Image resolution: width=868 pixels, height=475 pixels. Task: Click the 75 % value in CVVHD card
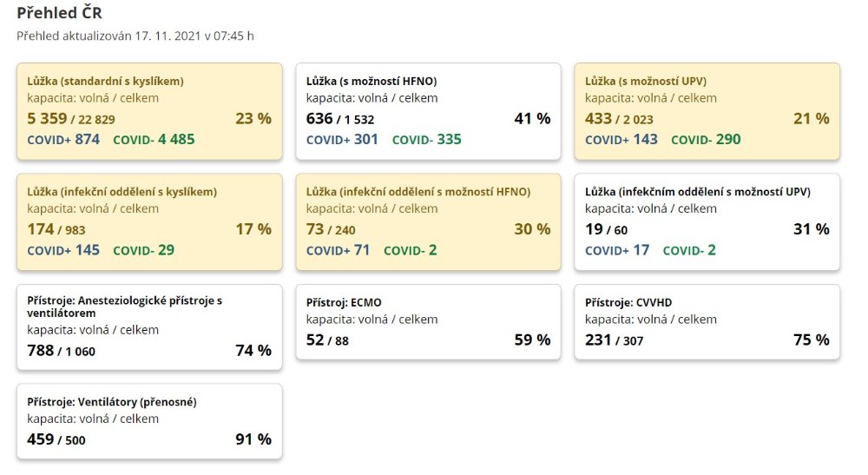811,340
